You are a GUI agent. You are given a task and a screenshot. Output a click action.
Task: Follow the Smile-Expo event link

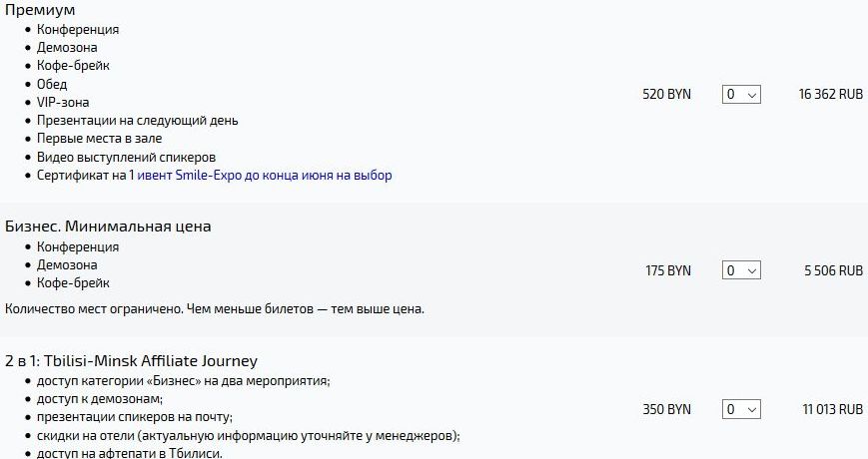coord(264,176)
